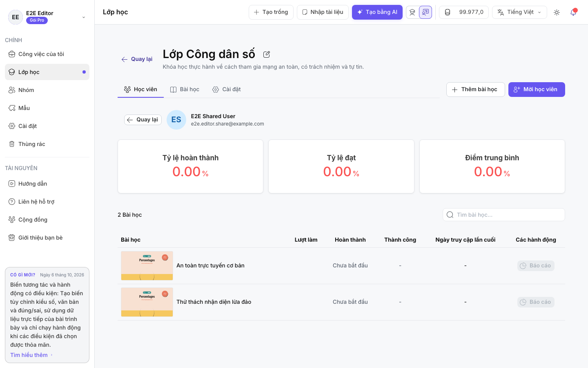Switch to graduate student view icon
Viewport: 588px width, 368px height.
coord(412,12)
